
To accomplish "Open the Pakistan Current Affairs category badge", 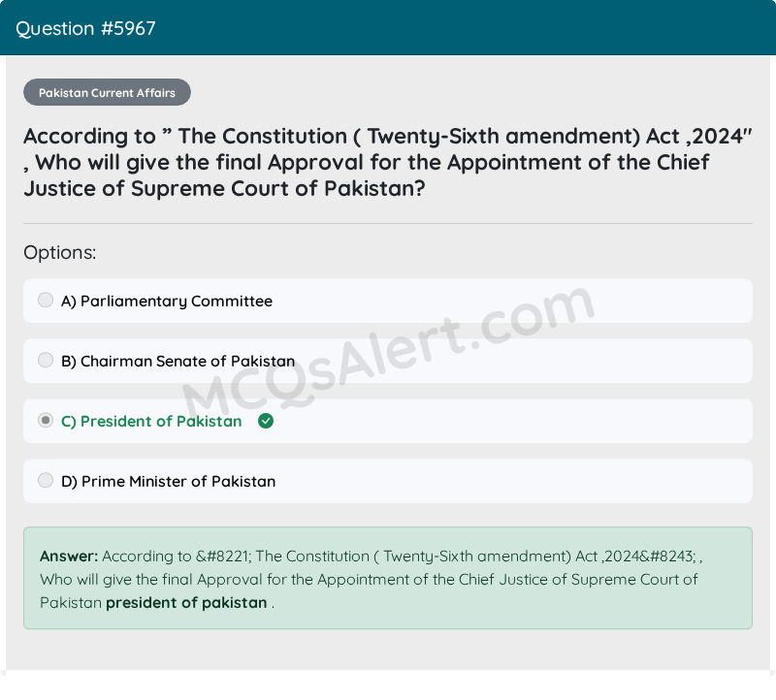I will (x=107, y=93).
